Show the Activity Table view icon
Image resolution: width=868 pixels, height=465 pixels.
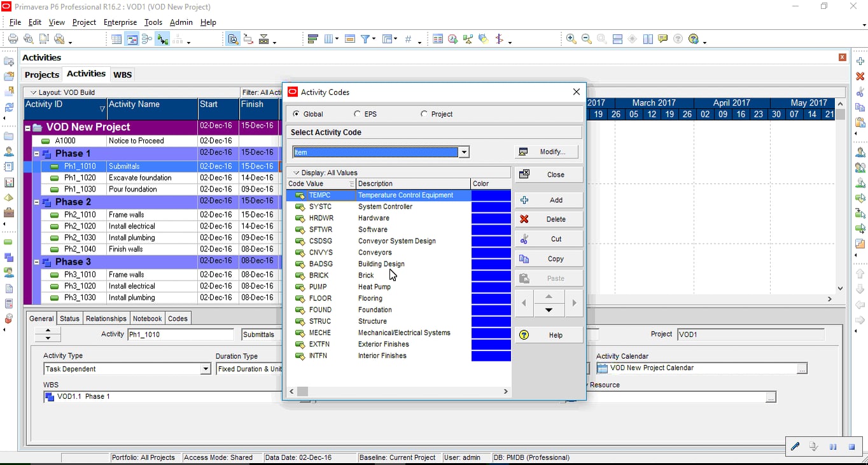click(x=116, y=39)
